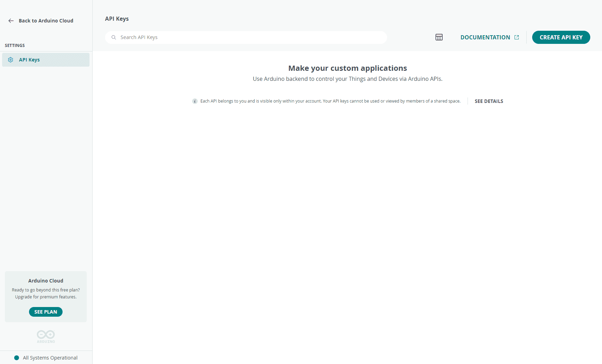Click the magnifying glass search icon
The image size is (602, 364).
(x=114, y=37)
